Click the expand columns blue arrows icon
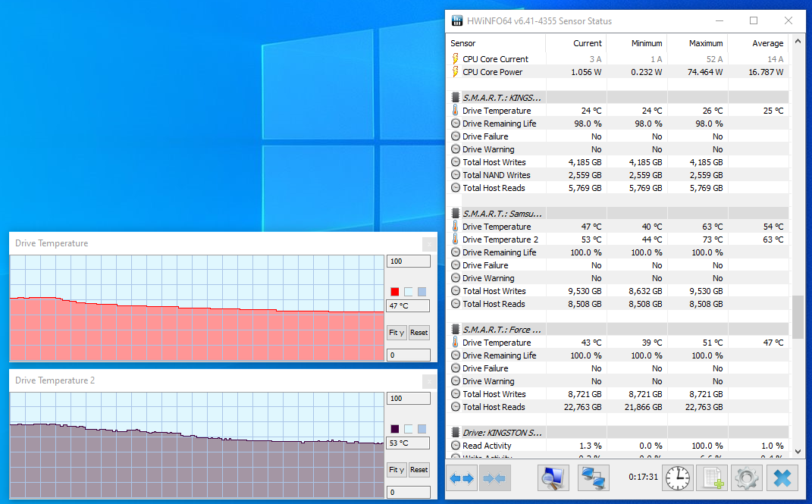 462,478
